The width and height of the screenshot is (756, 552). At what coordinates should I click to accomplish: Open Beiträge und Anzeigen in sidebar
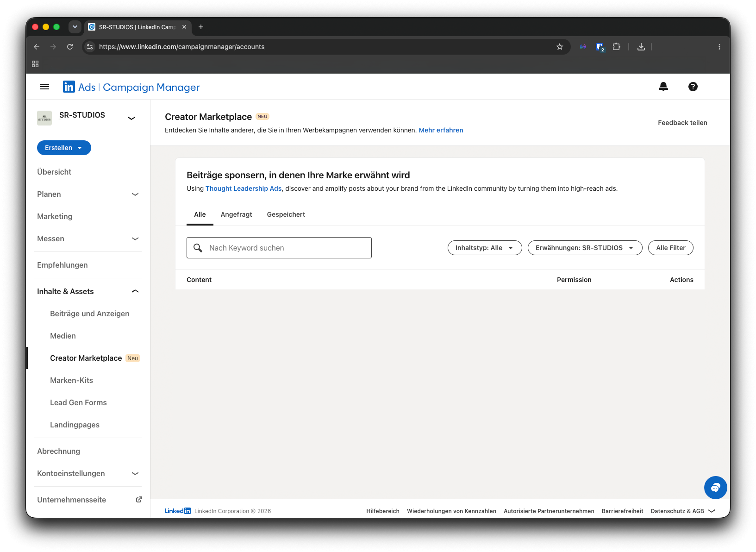pos(90,314)
